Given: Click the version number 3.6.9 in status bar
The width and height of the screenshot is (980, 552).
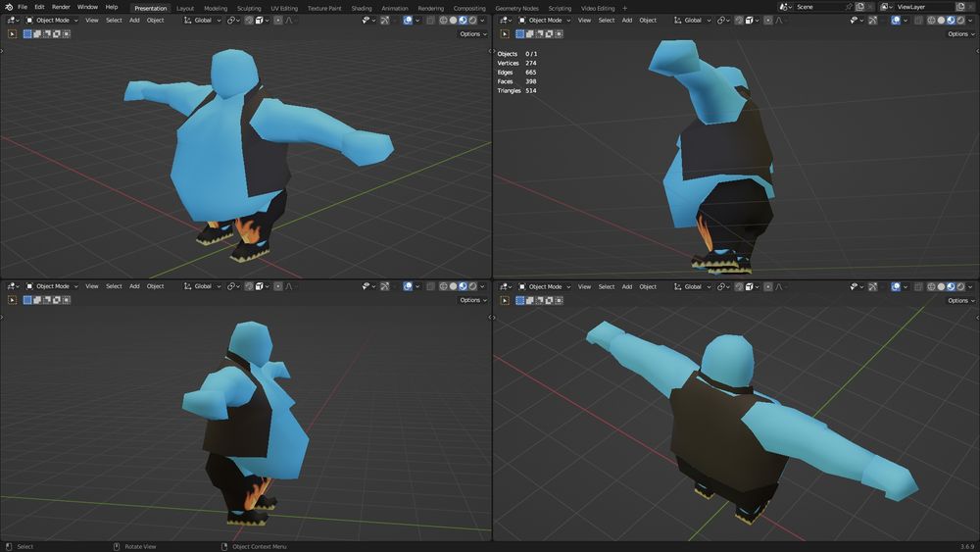Looking at the screenshot, I should (x=967, y=546).
